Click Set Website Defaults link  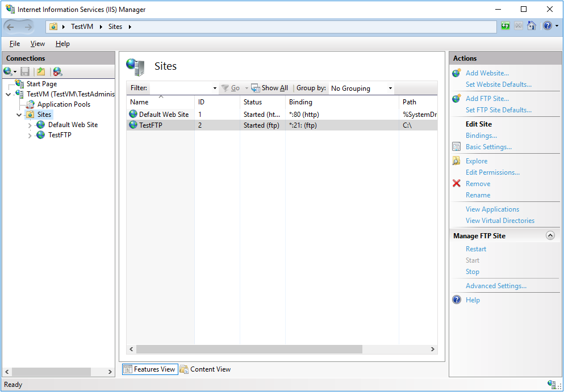499,85
